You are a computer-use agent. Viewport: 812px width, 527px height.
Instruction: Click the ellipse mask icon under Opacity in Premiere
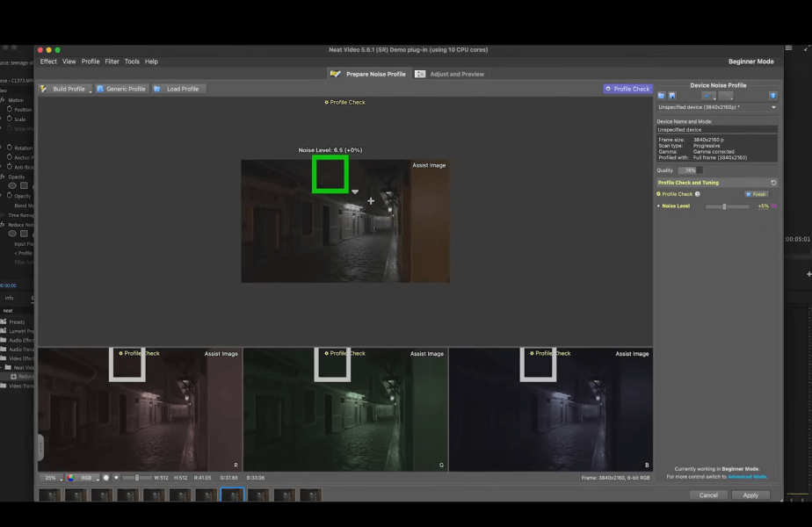point(12,185)
